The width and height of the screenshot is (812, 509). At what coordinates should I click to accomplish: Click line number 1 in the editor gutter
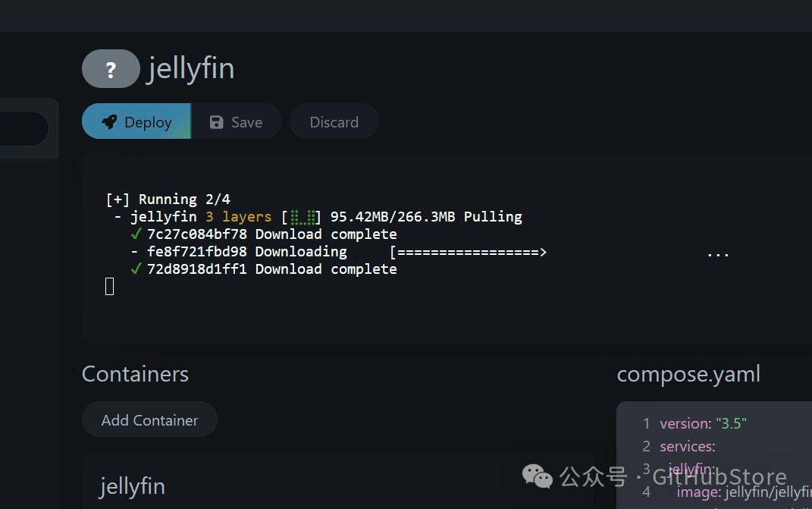pos(646,423)
